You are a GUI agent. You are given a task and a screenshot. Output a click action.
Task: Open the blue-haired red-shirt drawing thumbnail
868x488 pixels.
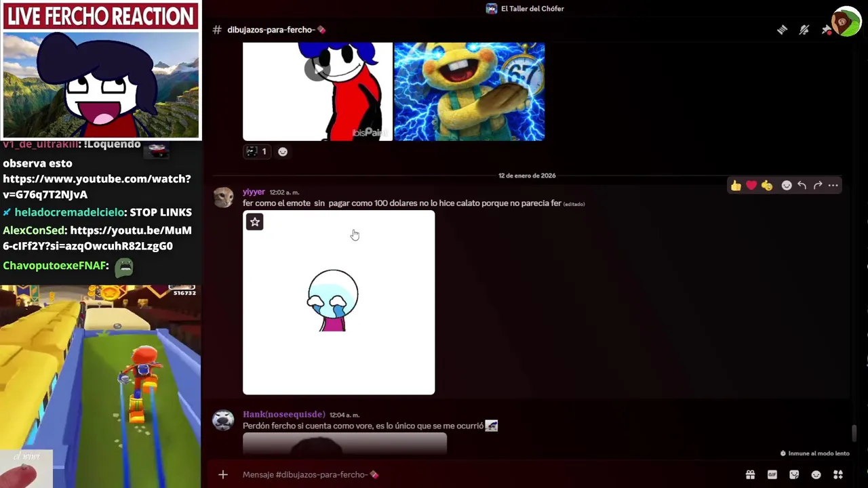pos(317,91)
